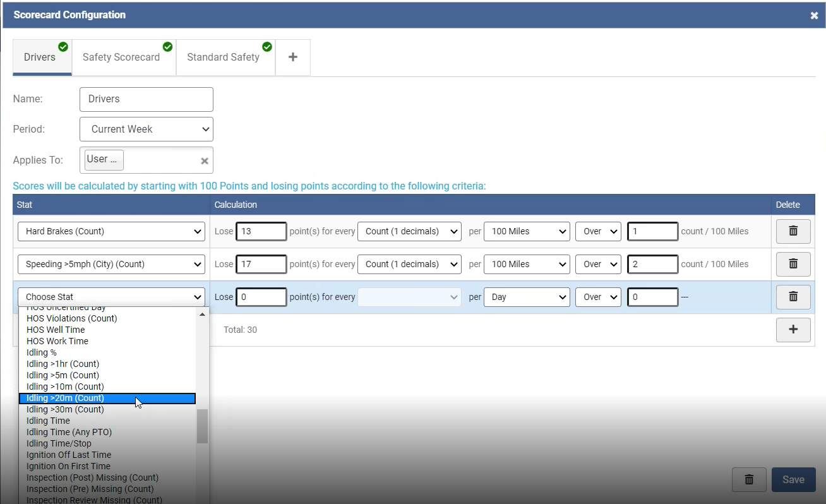Open the Over dropdown in the Speeding row
The width and height of the screenshot is (826, 504).
[597, 264]
